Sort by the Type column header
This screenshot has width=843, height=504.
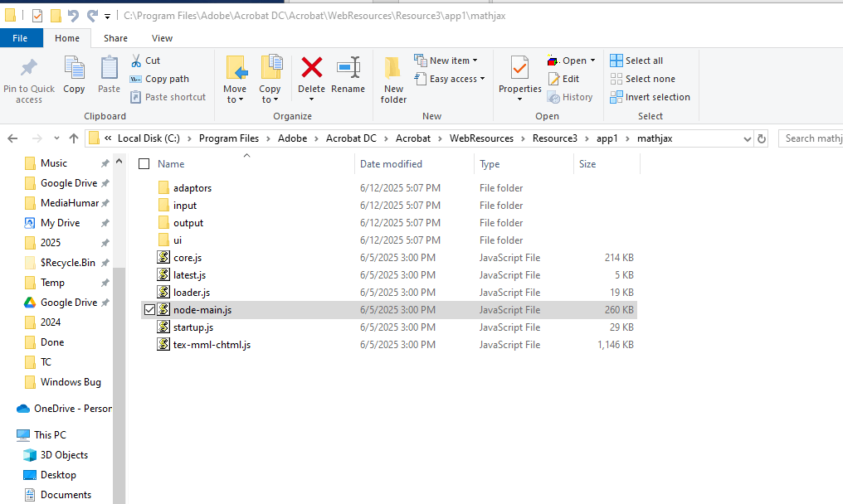click(x=490, y=164)
